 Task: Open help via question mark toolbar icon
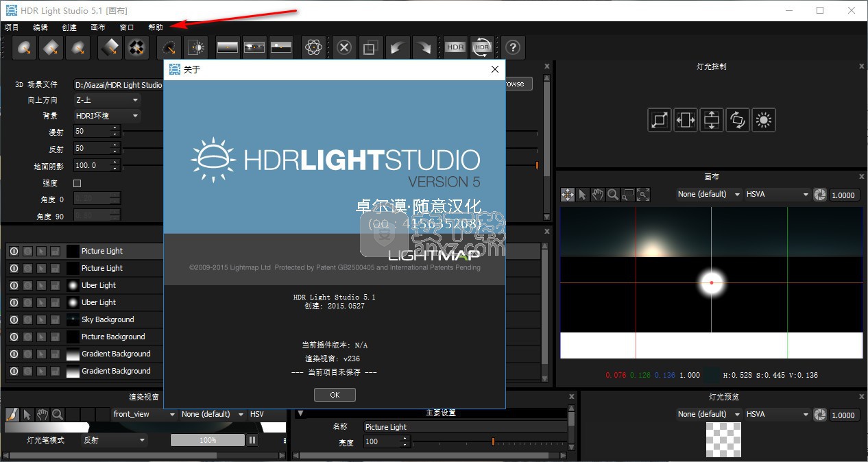point(514,47)
